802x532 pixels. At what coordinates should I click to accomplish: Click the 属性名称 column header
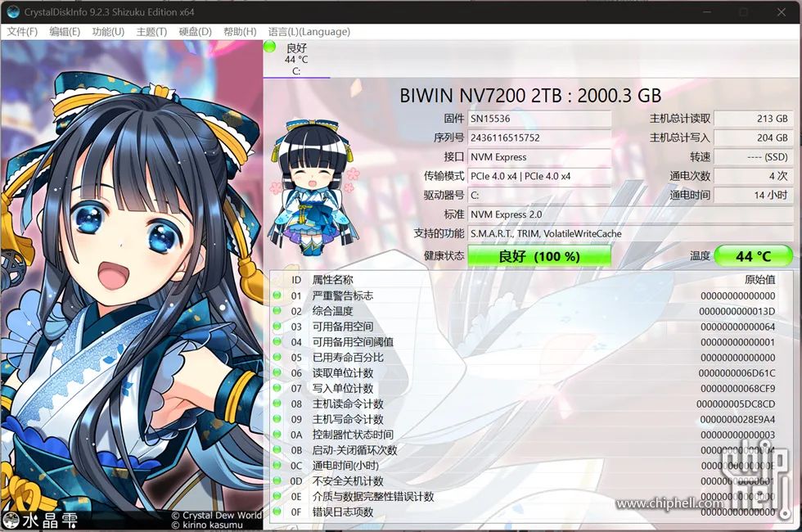pos(332,280)
